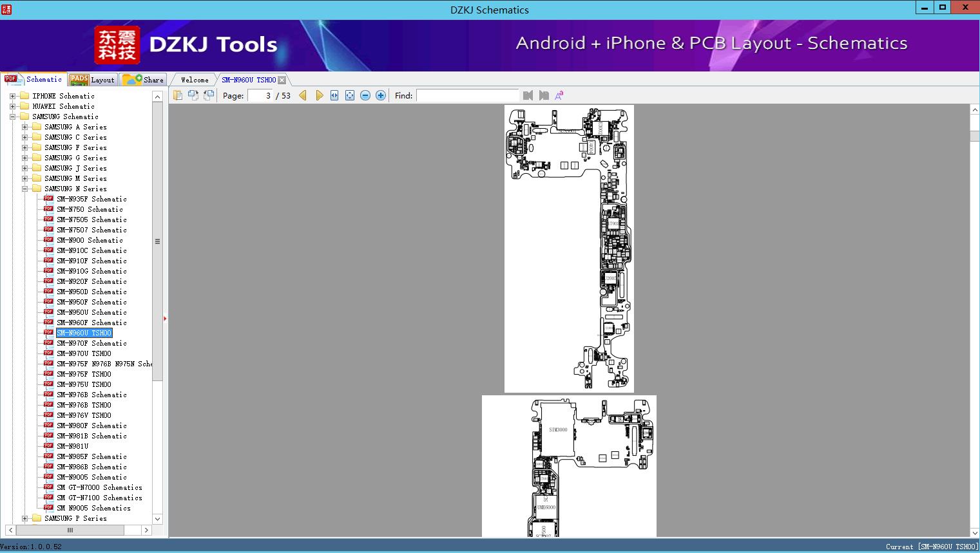Expand the SAMSUNG G Series node
Screen dimensions: 980x553
pos(24,158)
